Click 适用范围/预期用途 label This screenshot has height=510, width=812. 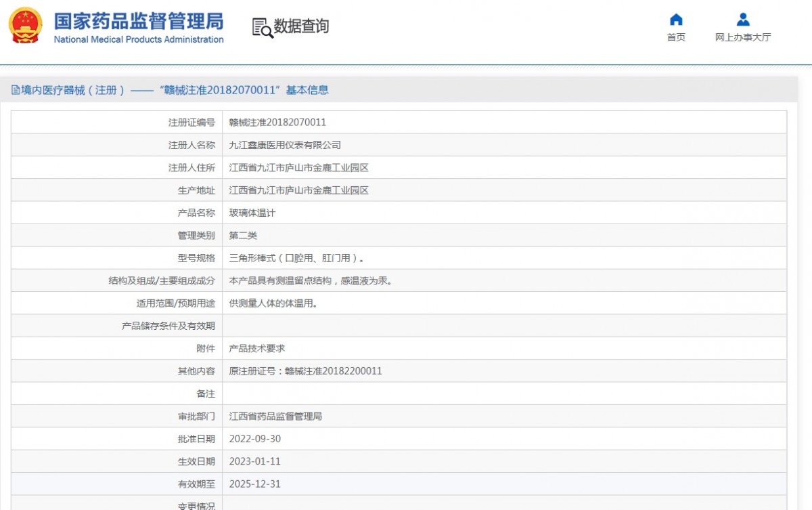point(176,303)
